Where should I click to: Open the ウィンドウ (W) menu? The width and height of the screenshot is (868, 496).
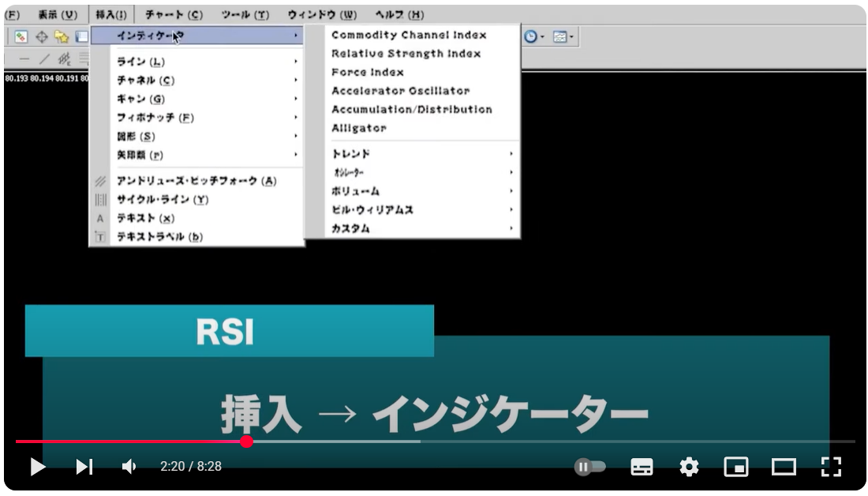322,14
